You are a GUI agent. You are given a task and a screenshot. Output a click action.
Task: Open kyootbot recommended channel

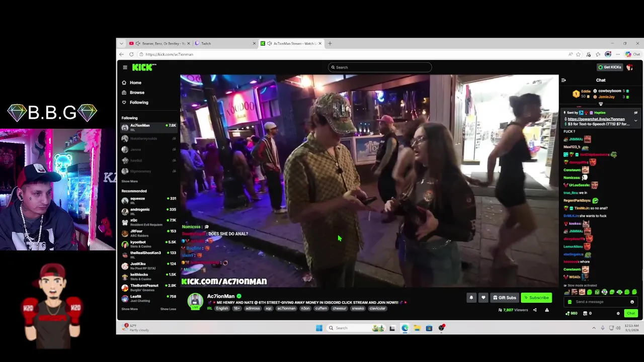click(149, 244)
